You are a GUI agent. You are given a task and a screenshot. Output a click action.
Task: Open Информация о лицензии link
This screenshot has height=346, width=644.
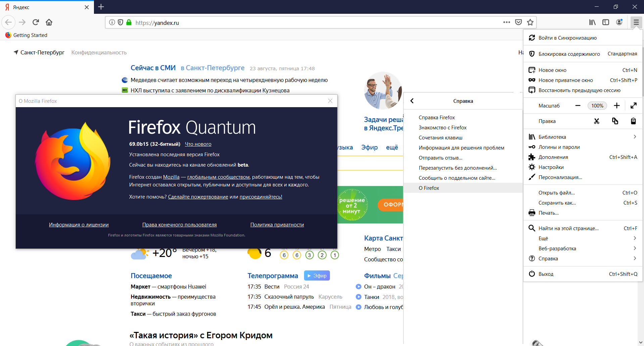pyautogui.click(x=79, y=225)
